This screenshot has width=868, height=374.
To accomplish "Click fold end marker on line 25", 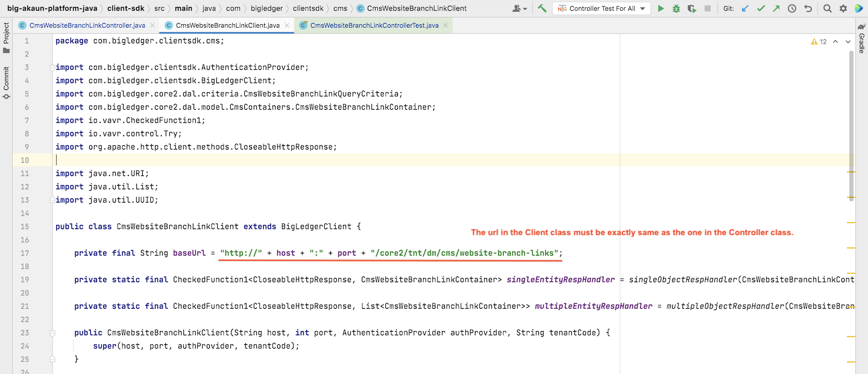I will (x=53, y=360).
